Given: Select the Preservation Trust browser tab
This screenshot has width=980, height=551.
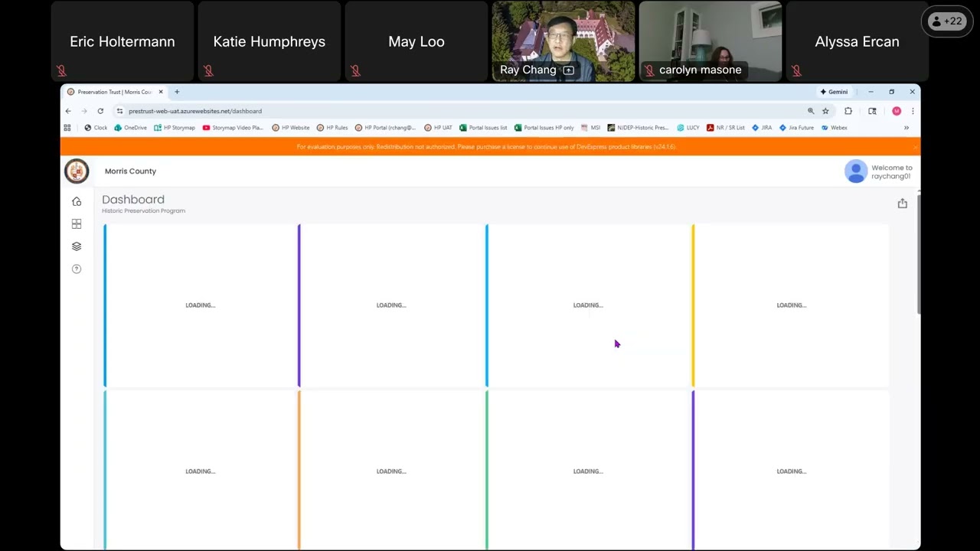Looking at the screenshot, I should coord(115,92).
